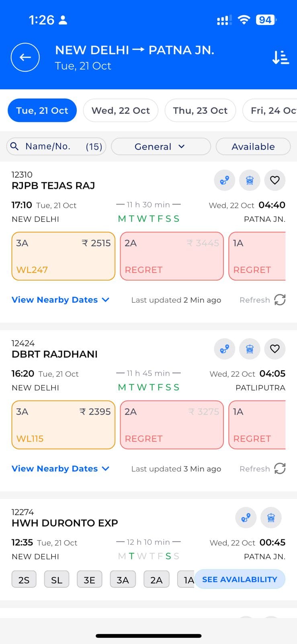Screen dimensions: 297x644
Task: Select 3A WL247 class on Tejas Raj
Action: (63, 256)
